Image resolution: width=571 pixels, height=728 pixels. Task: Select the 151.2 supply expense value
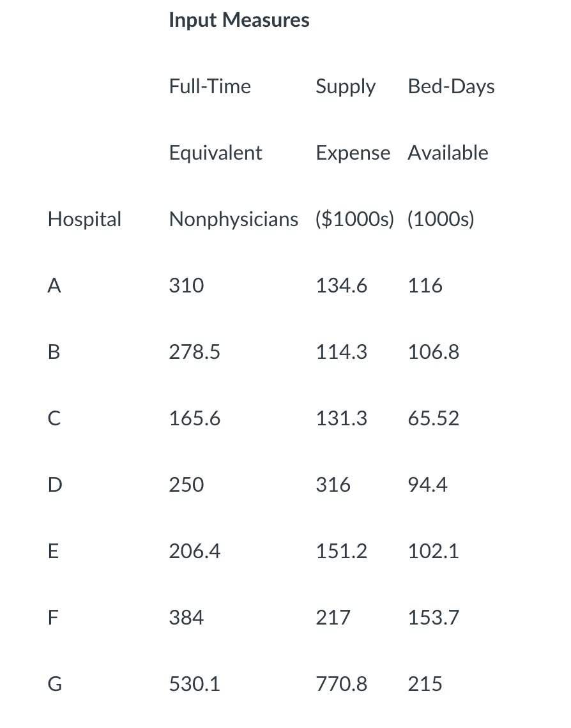point(341,551)
